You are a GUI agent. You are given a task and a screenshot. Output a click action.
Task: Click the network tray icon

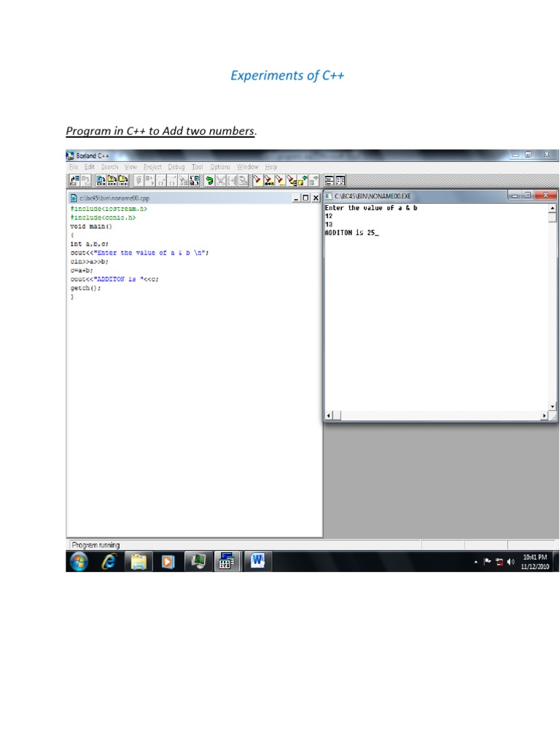point(499,562)
